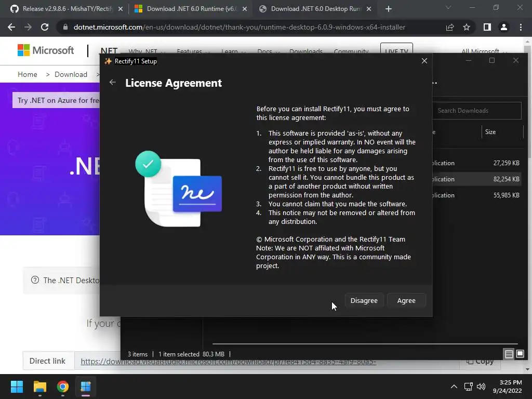Open a new Chrome tab

pyautogui.click(x=389, y=9)
